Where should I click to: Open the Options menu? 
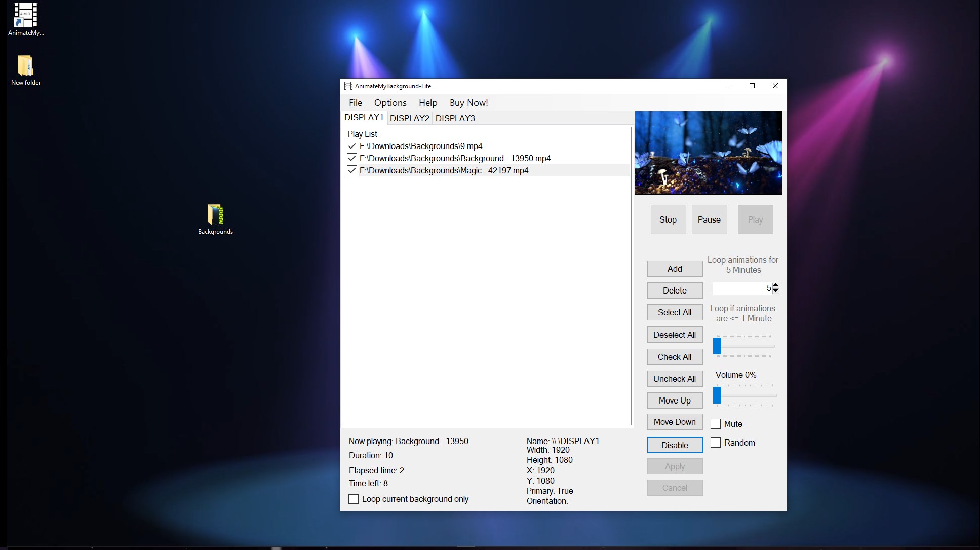coord(390,103)
